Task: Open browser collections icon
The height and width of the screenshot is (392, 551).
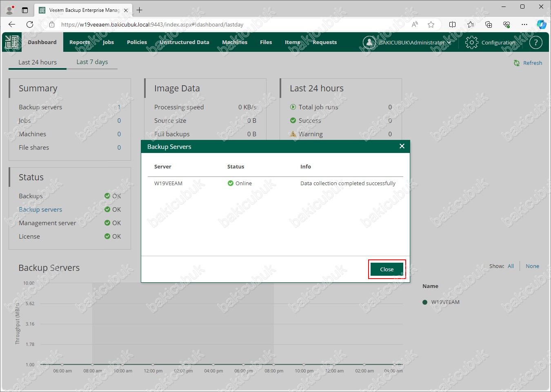Action: coord(489,24)
